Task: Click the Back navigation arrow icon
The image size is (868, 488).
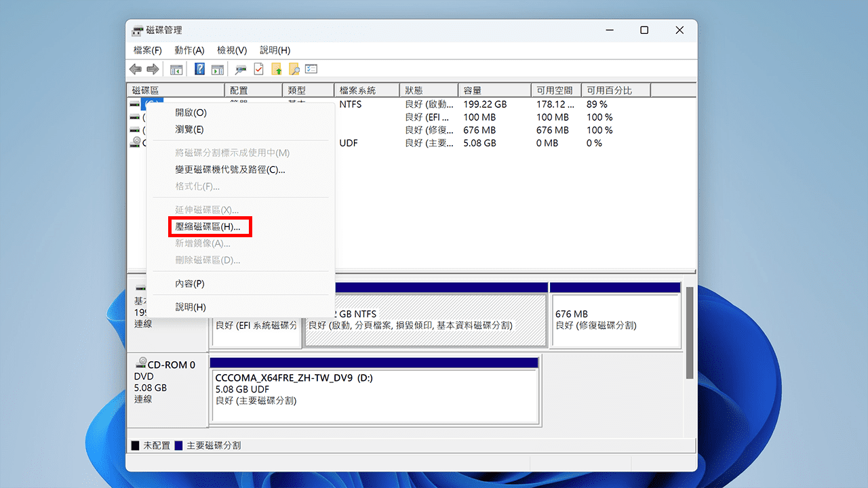Action: point(135,68)
